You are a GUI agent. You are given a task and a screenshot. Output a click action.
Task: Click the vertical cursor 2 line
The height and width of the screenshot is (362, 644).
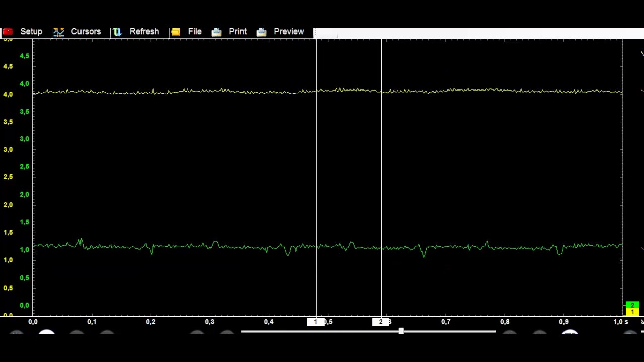(381, 177)
